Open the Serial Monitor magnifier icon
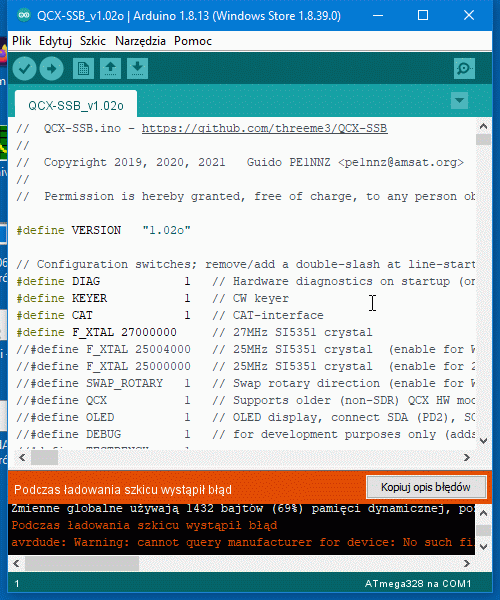 [x=464, y=68]
